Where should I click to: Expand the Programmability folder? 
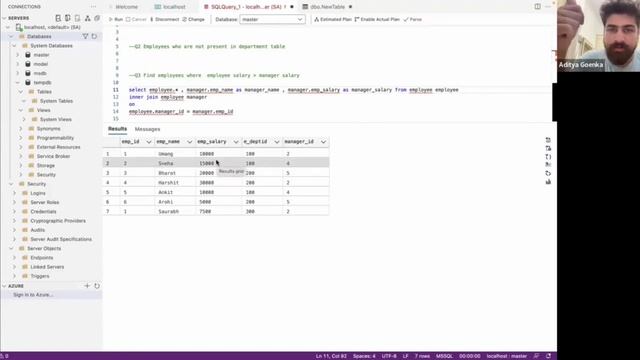tap(21, 138)
